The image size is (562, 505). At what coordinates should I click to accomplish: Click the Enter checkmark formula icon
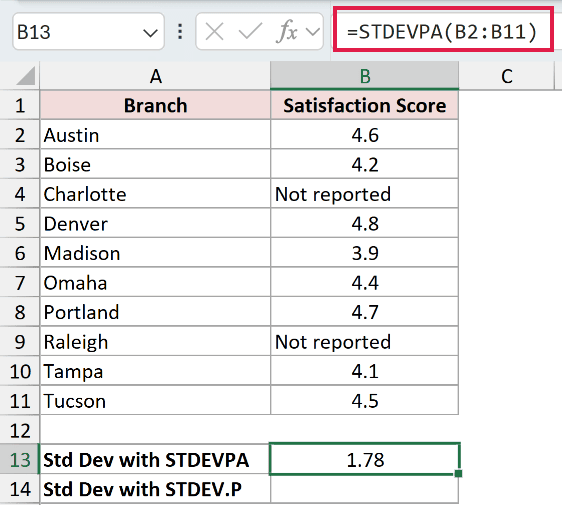point(250,32)
